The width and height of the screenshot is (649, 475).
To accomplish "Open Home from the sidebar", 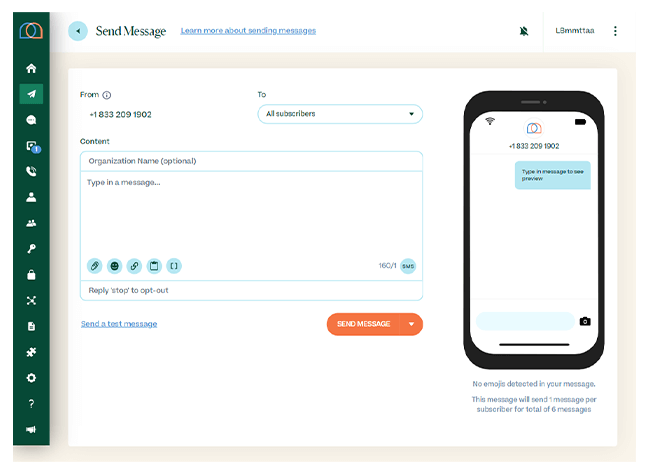I will (31, 69).
